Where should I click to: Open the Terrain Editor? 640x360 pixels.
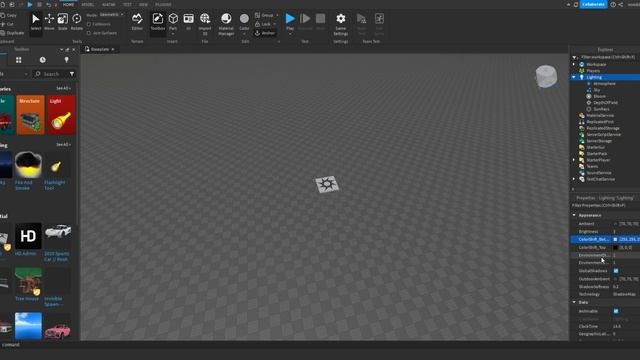click(x=137, y=22)
